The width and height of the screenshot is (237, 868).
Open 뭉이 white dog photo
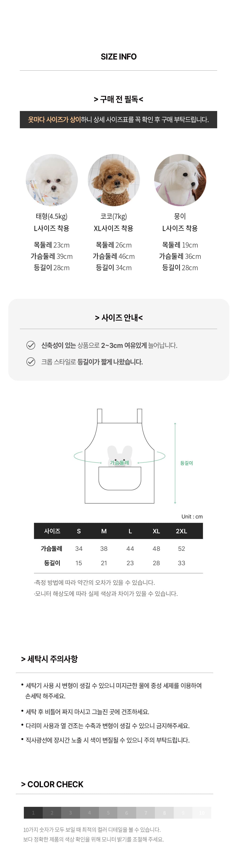(180, 180)
